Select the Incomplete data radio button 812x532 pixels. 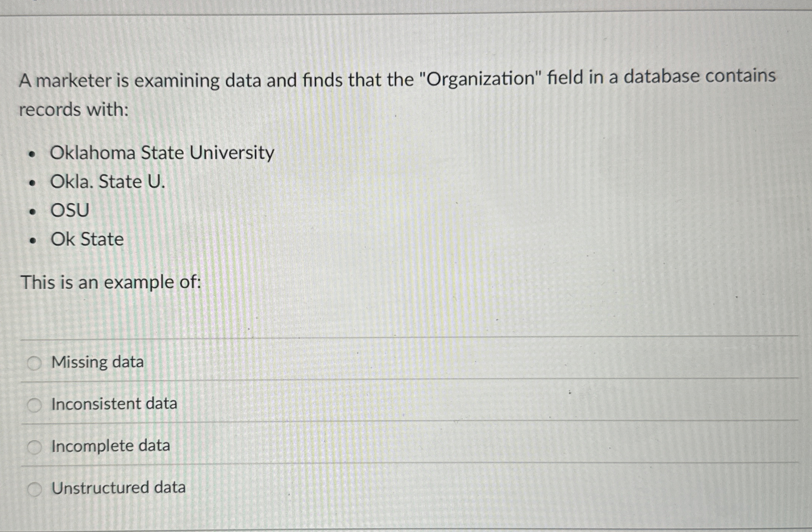pos(34,446)
